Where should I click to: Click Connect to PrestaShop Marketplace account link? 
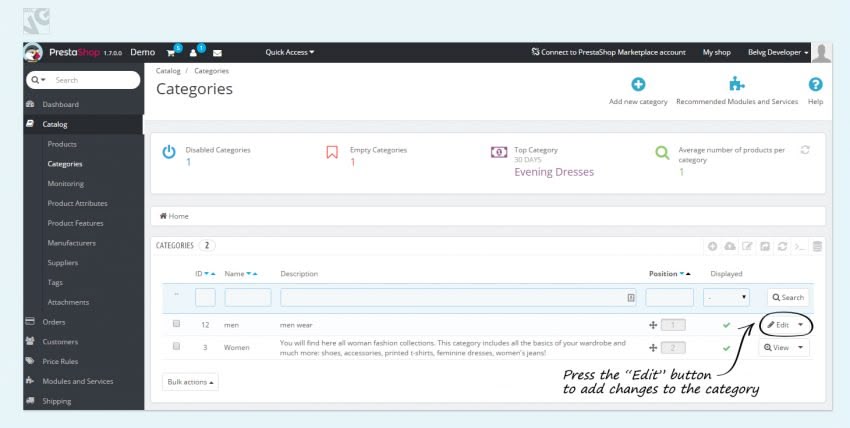pos(608,53)
